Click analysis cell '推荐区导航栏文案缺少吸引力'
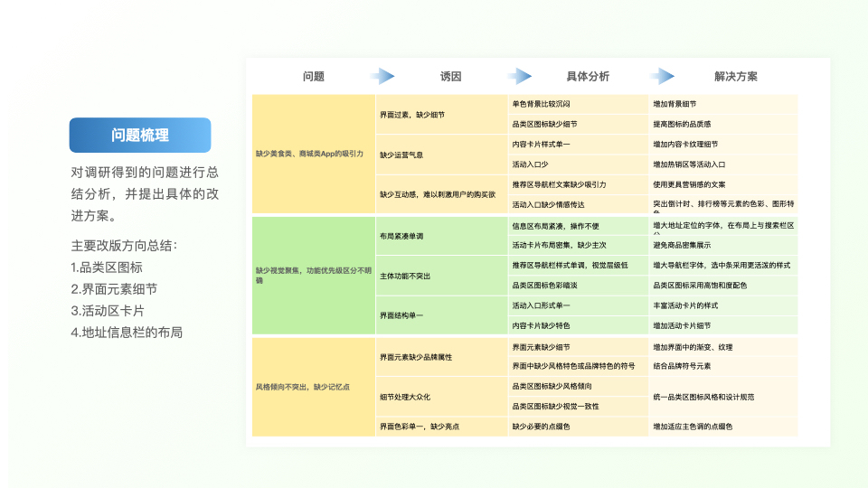 pos(578,184)
